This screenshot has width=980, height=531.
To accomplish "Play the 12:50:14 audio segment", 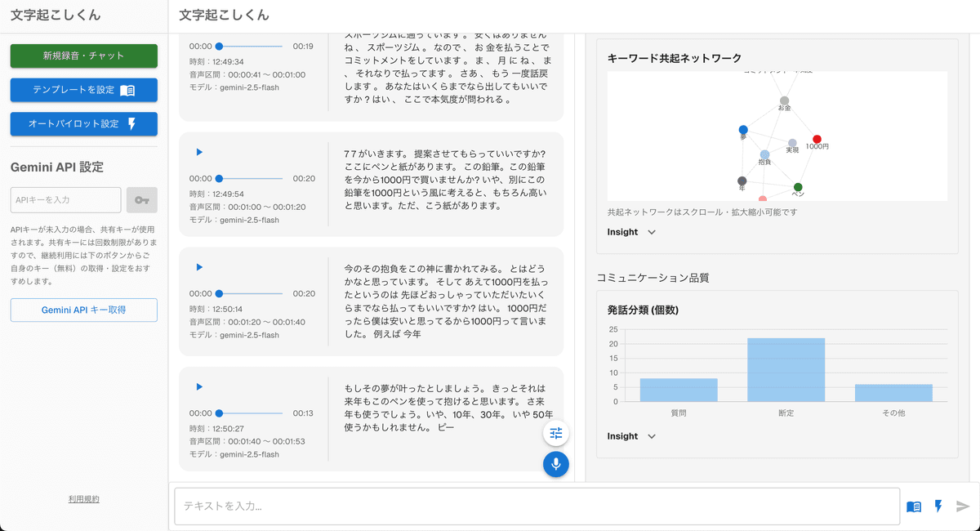I will coord(199,267).
